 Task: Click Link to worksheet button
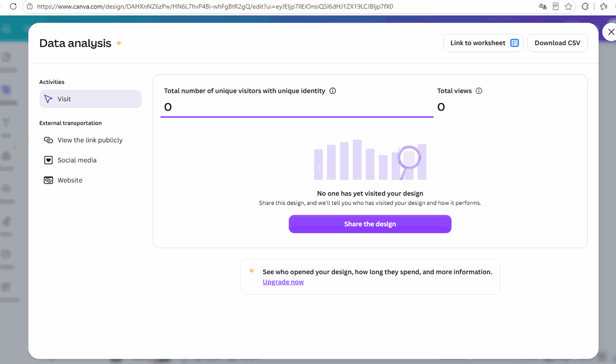click(x=484, y=43)
